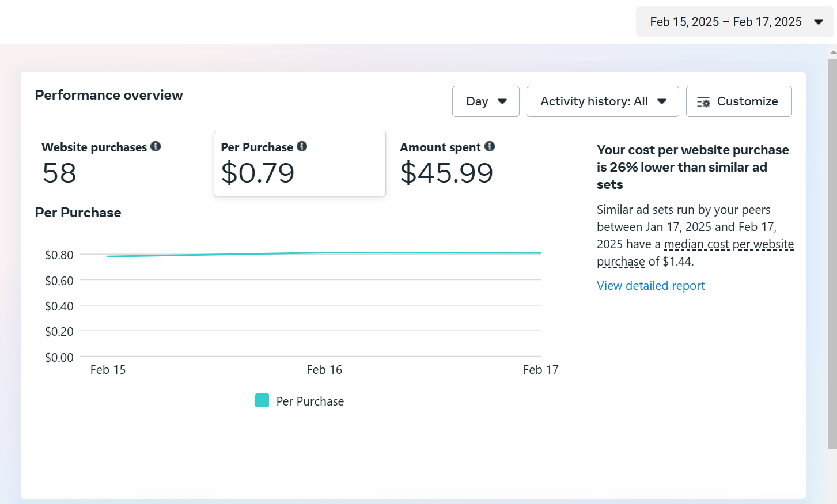Follow the View detailed report link
This screenshot has width=837, height=504.
click(650, 286)
